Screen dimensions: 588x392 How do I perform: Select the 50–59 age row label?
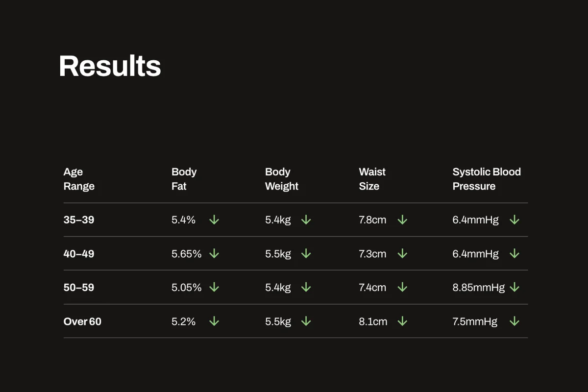[x=79, y=288]
